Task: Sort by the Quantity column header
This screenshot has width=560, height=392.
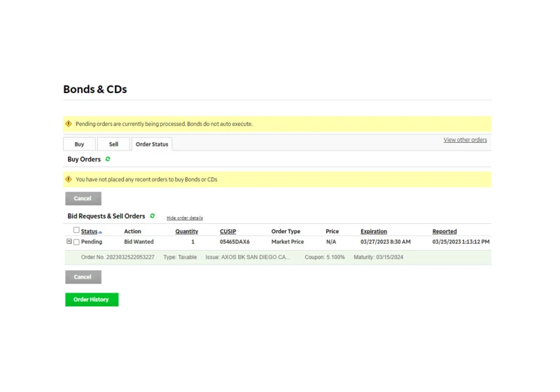Action: (186, 231)
